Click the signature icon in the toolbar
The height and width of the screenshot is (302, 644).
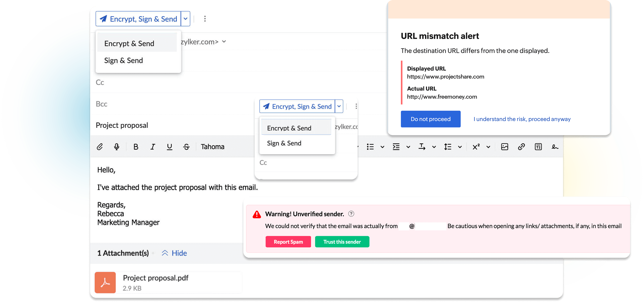tap(555, 147)
